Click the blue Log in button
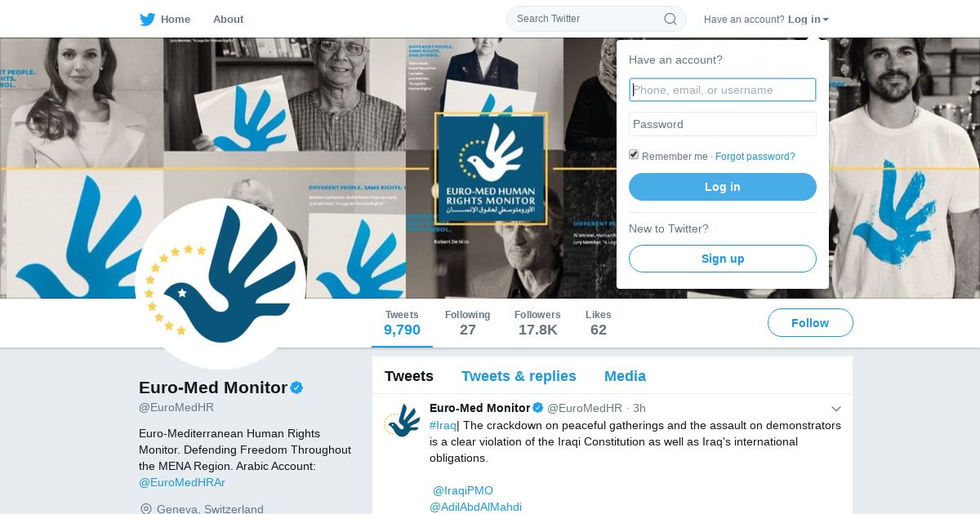 pos(723,187)
